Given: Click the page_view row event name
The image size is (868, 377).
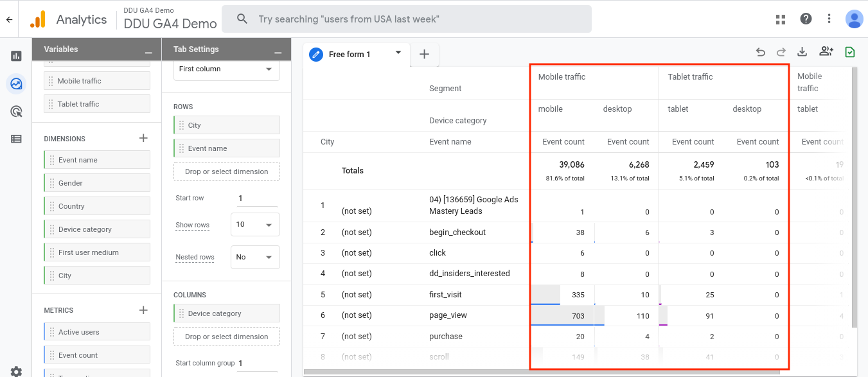Looking at the screenshot, I should [449, 315].
